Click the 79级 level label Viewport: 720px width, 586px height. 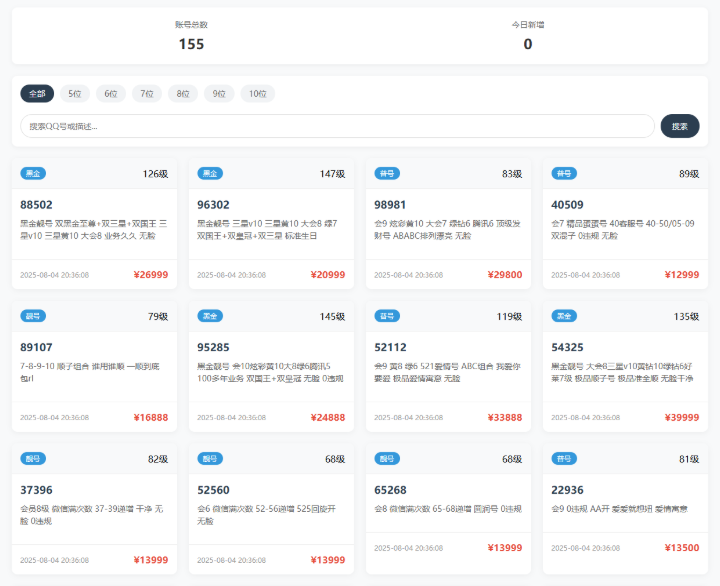pyautogui.click(x=158, y=316)
